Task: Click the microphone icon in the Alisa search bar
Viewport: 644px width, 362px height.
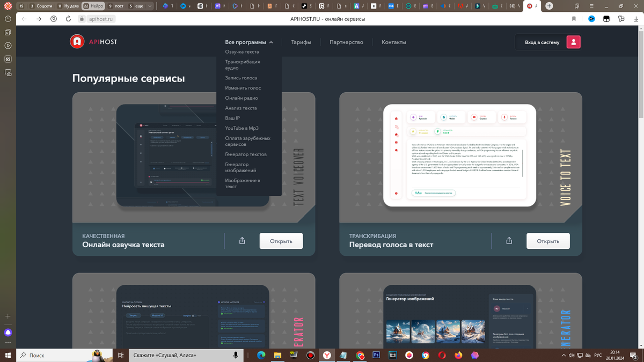Action: coord(235,354)
